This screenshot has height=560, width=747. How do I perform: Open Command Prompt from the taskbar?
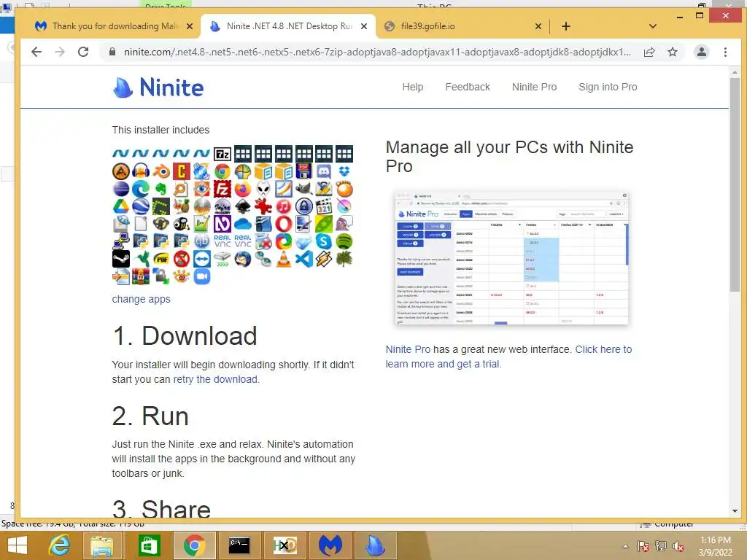click(239, 545)
